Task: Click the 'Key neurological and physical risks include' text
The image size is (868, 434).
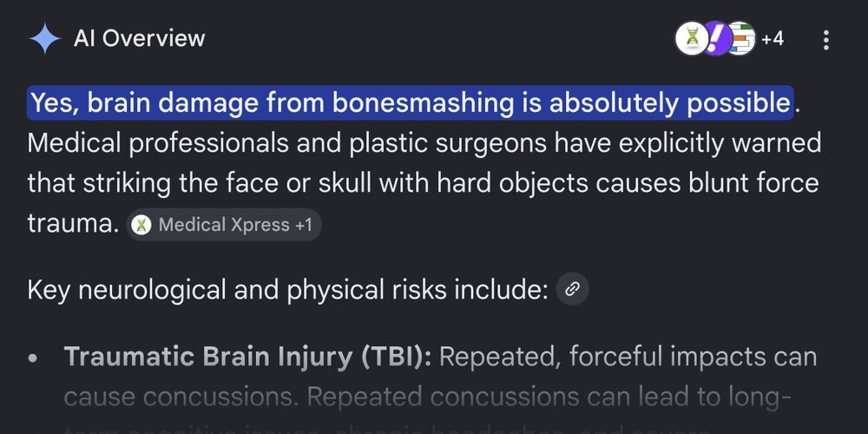Action: click(x=288, y=290)
